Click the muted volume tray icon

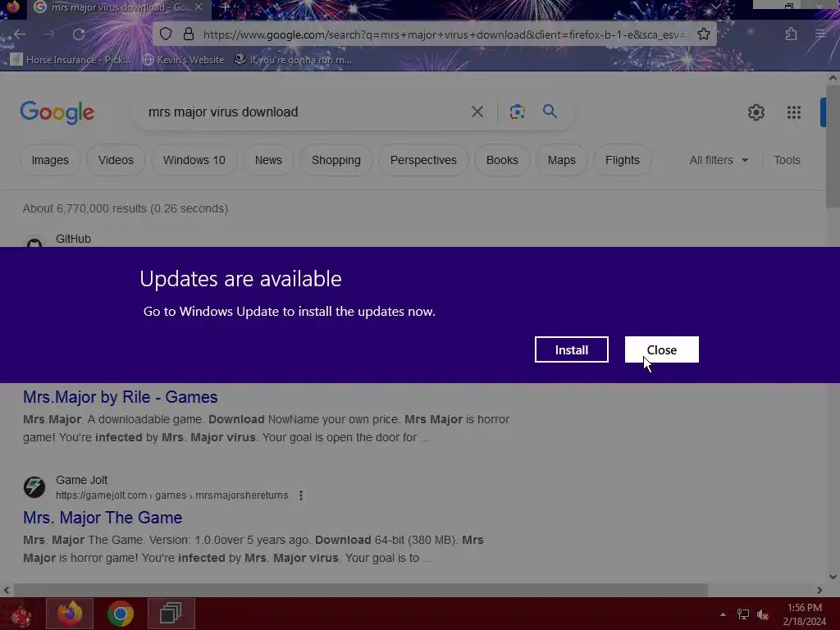[x=763, y=614]
